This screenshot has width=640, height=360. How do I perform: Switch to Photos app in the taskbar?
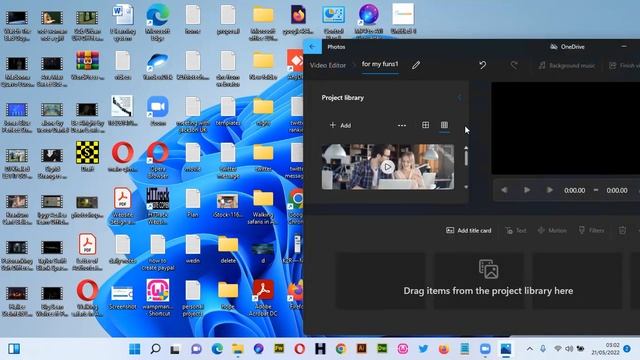click(x=506, y=349)
